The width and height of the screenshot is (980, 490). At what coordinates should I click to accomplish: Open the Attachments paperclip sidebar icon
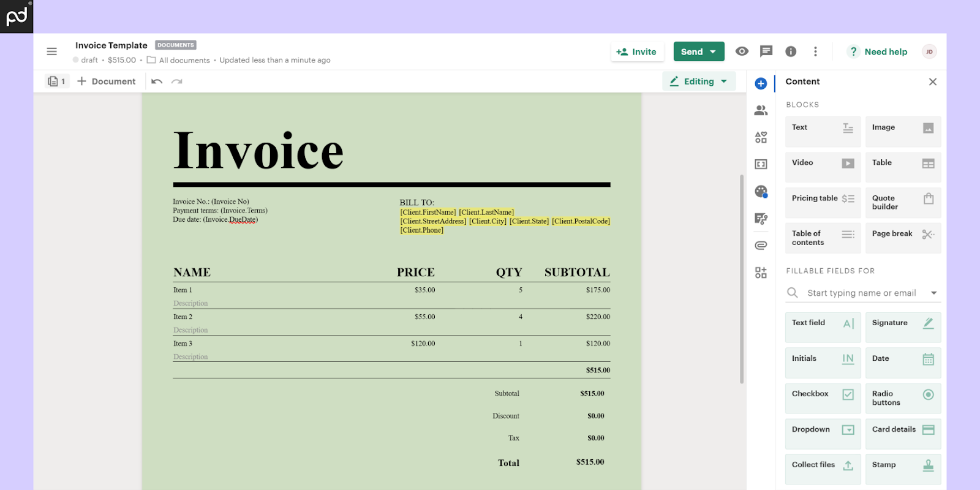(x=761, y=246)
